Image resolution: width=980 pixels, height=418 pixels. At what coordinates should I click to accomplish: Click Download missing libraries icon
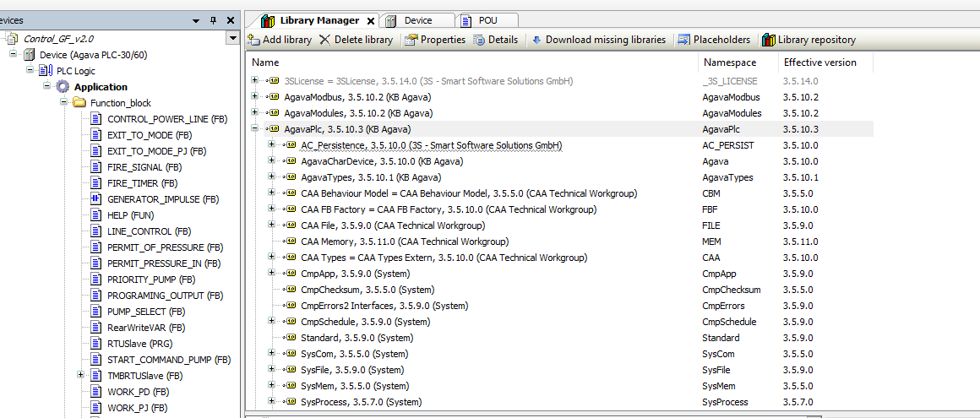pyautogui.click(x=536, y=40)
